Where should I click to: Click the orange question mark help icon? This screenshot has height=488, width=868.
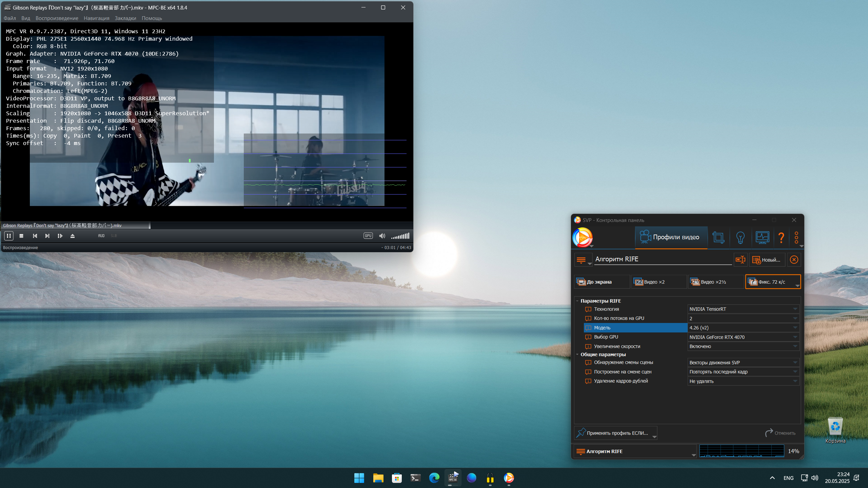(x=781, y=238)
